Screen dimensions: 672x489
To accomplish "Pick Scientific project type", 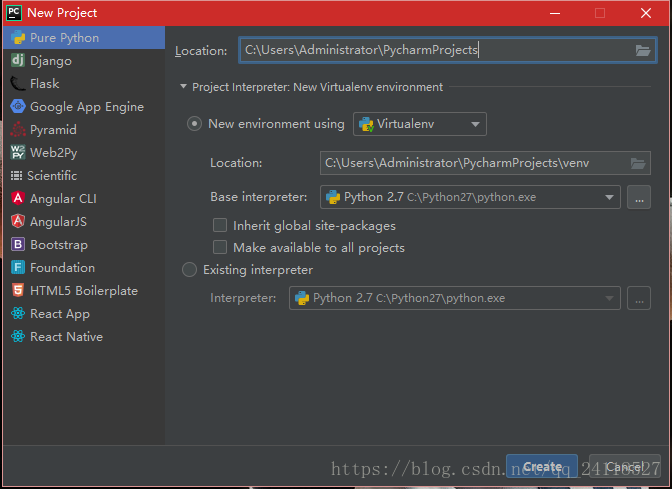I will click(84, 175).
